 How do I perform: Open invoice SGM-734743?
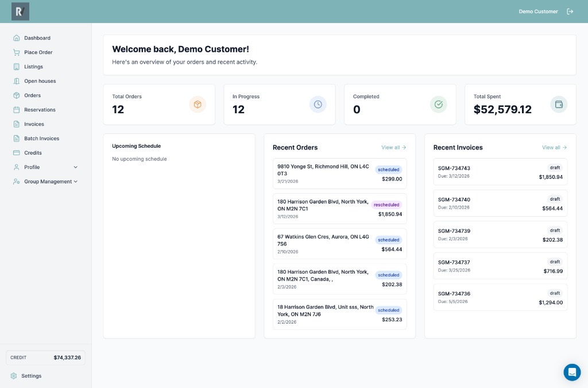500,172
